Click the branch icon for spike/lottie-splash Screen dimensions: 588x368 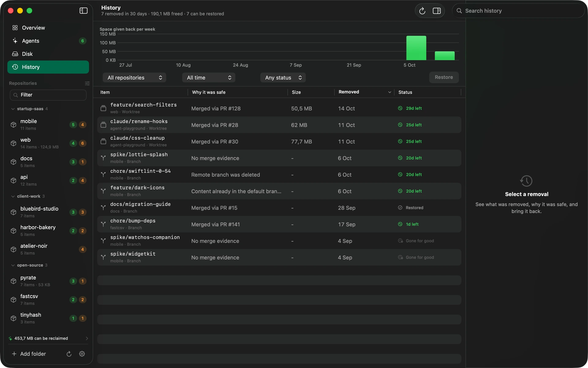pyautogui.click(x=103, y=158)
